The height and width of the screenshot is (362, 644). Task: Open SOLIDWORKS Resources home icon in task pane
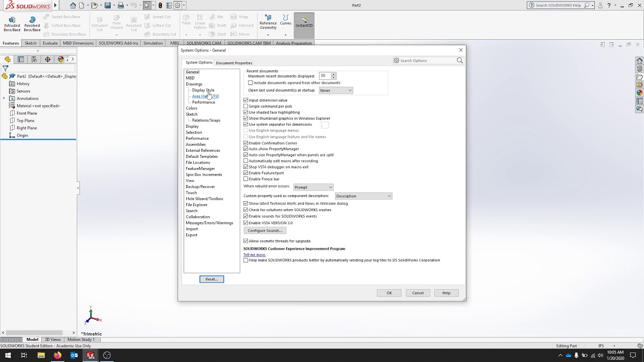coord(639,61)
